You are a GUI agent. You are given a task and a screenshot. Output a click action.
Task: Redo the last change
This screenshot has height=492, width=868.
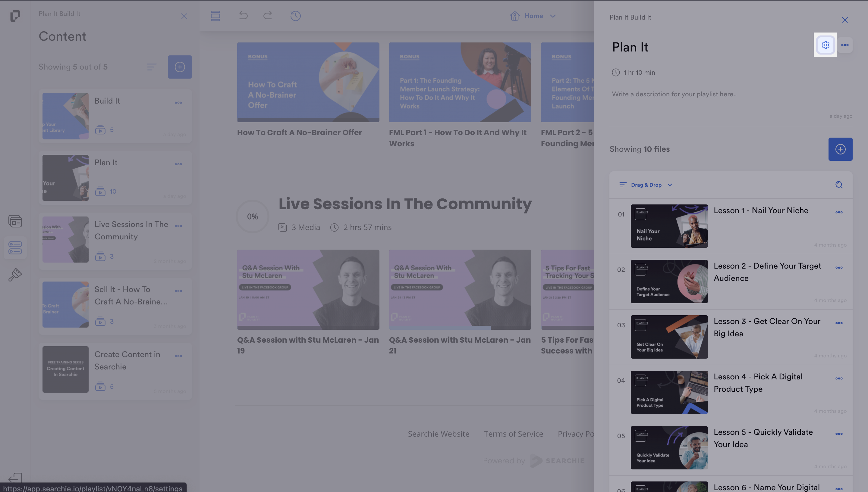click(x=267, y=15)
